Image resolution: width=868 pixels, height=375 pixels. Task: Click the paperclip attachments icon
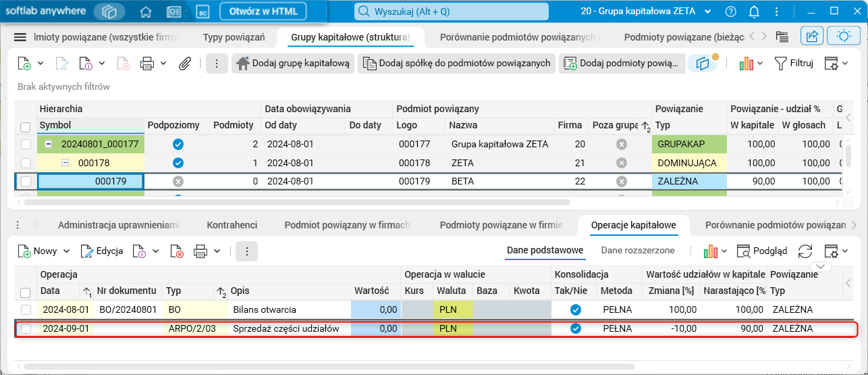[184, 64]
